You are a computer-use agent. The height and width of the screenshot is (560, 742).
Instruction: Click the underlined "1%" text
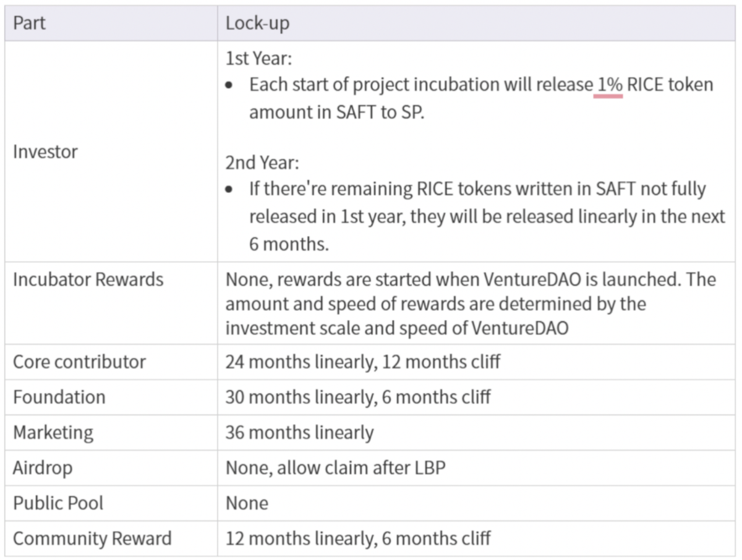coord(608,85)
